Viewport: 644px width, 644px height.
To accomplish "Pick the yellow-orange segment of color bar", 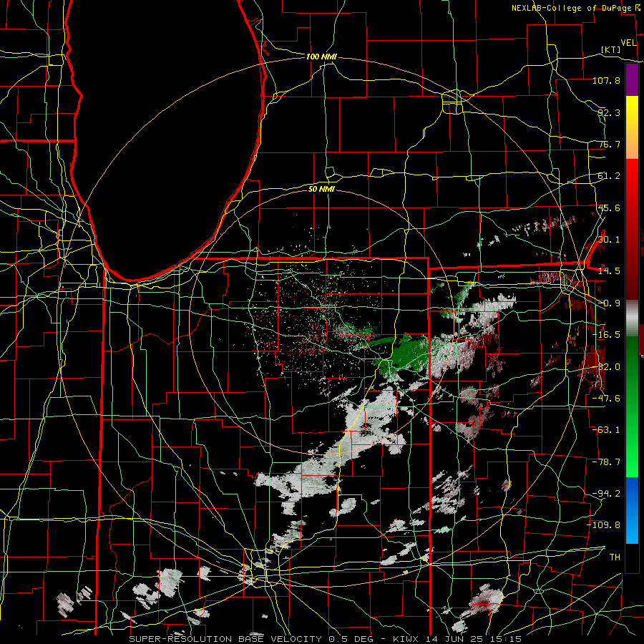I will click(632, 127).
